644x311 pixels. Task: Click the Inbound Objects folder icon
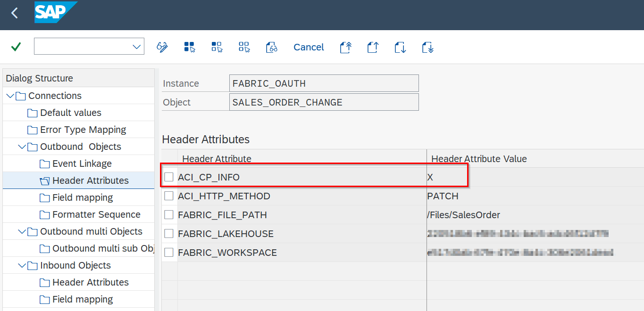[x=32, y=266]
